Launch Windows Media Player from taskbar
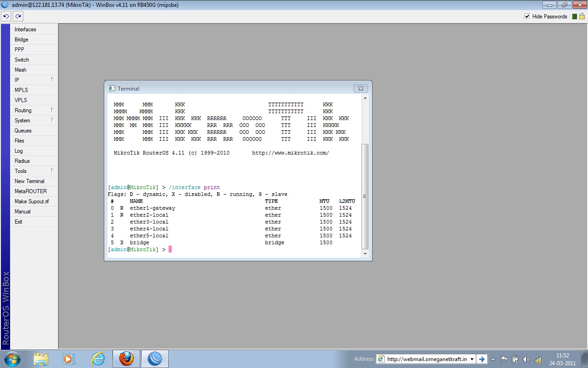588x368 pixels. tap(69, 359)
